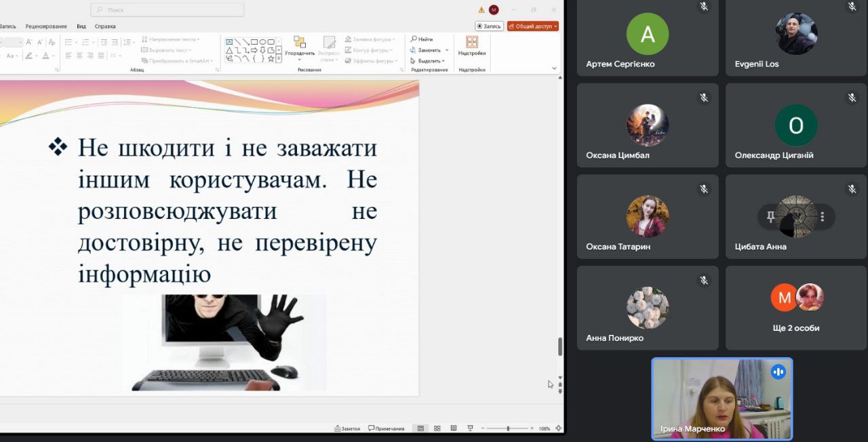Viewport: 868px width, 442px height.
Task: Open the Вид ribbon tab
Action: point(81,26)
